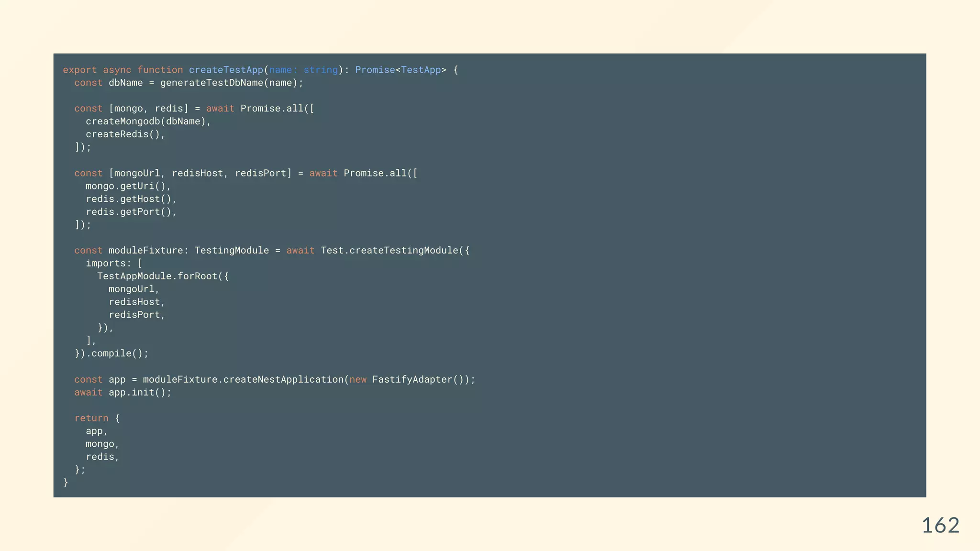Click the imports: [ line
The image size is (980, 551).
114,264
